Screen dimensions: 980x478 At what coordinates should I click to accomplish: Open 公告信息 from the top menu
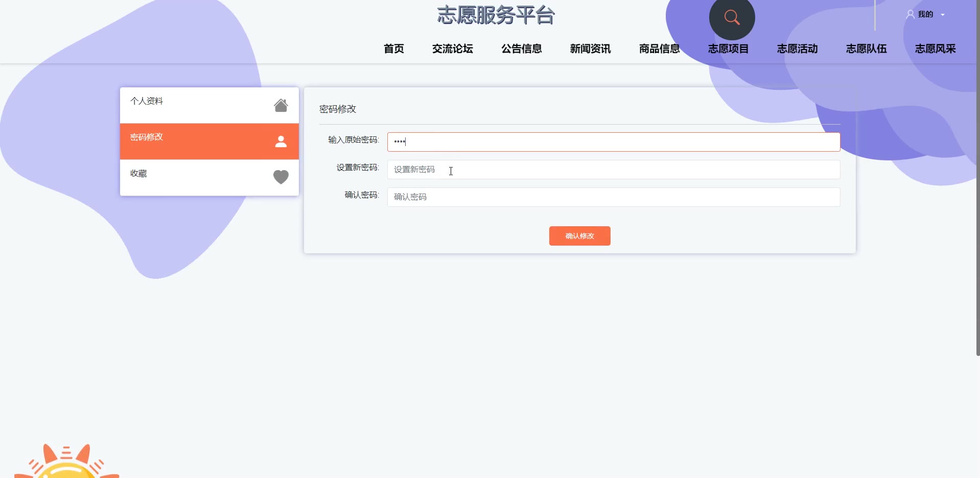point(522,49)
